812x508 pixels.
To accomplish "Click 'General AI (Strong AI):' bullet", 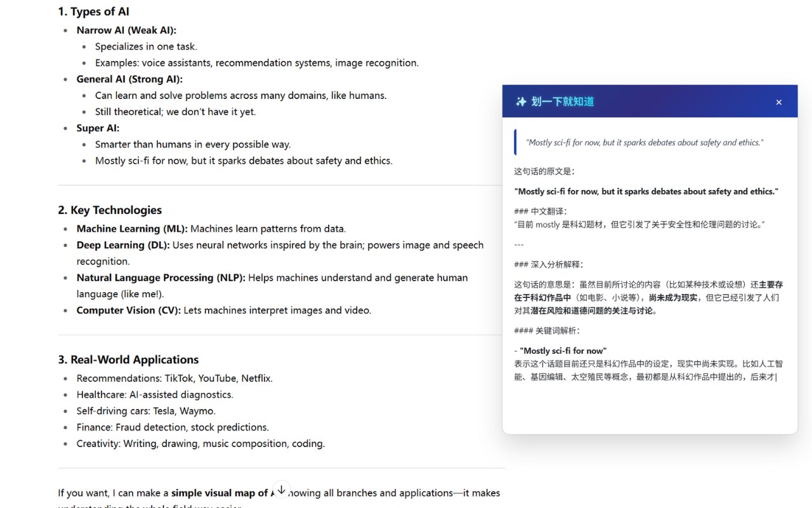I will pyautogui.click(x=129, y=79).
